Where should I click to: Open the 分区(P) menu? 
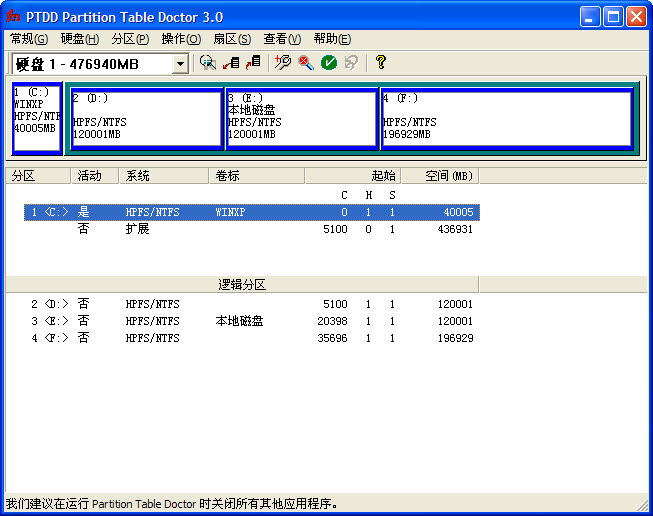click(x=130, y=39)
